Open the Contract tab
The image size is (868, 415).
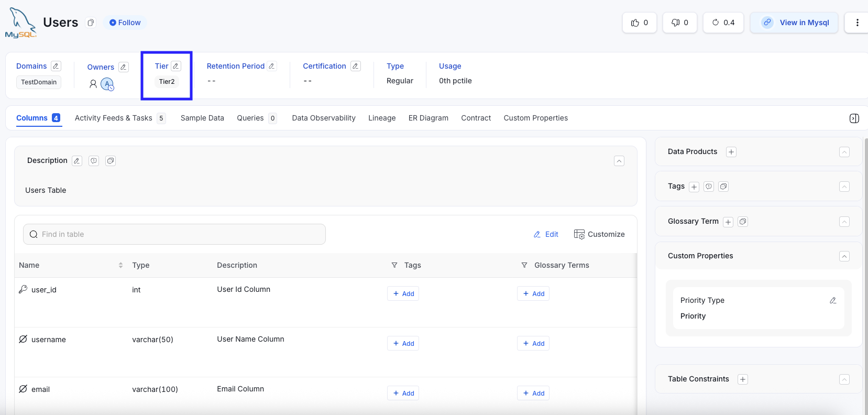[476, 118]
